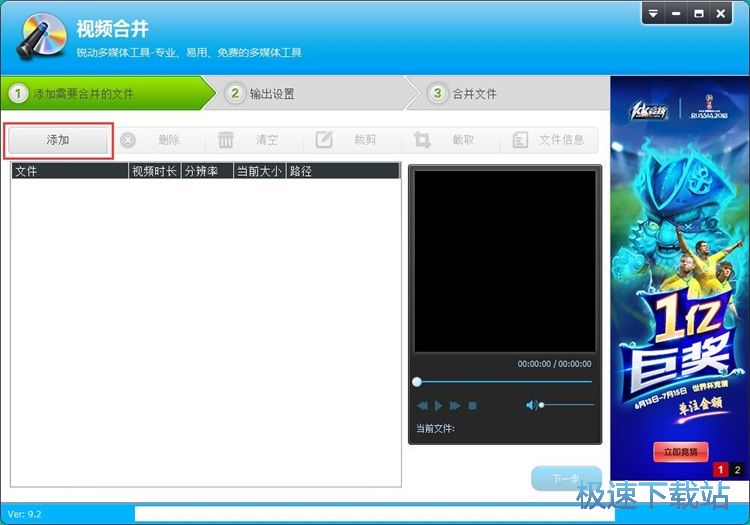Viewport: 750px width, 525px height.
Task: Switch to step 3 合并文件
Action: point(507,93)
